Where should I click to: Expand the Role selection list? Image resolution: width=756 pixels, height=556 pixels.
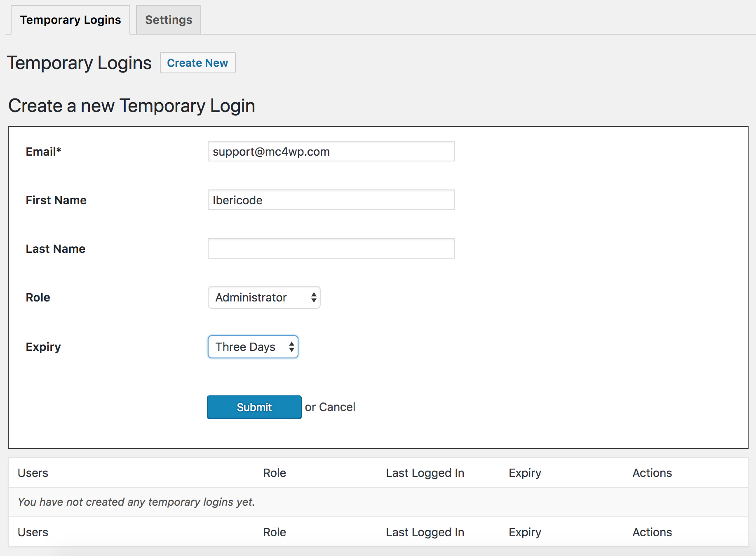click(x=264, y=297)
